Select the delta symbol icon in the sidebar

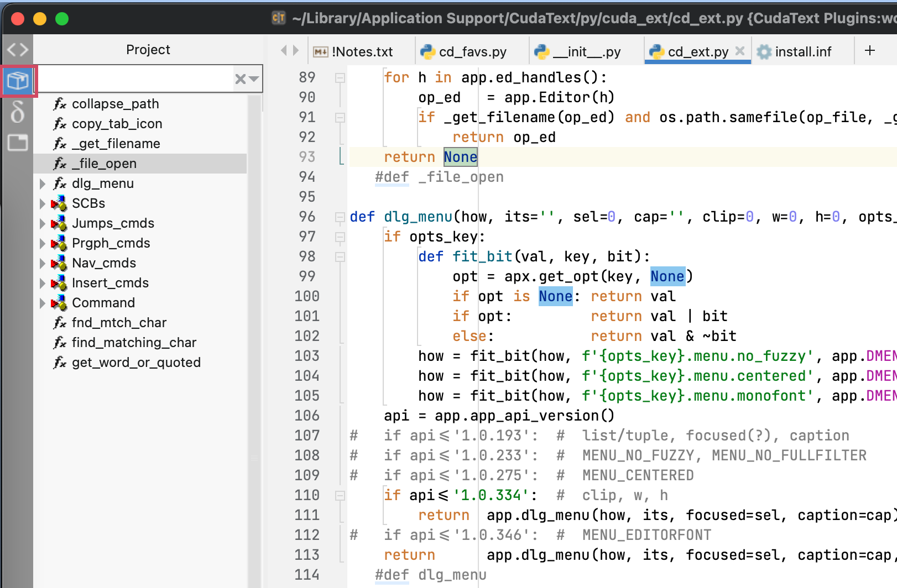point(18,113)
